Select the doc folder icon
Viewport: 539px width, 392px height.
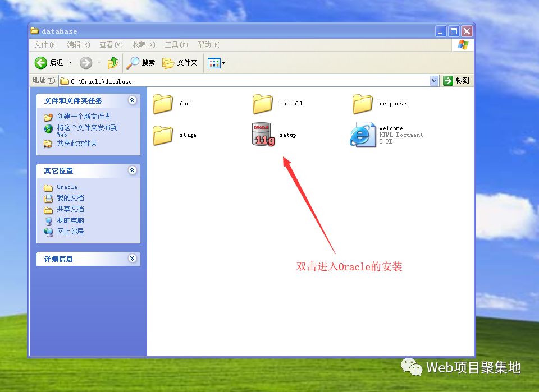point(163,104)
